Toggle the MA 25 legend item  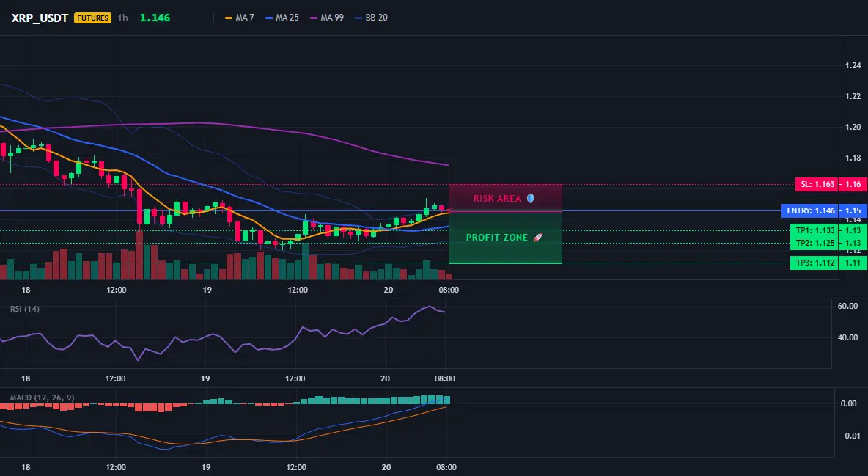point(282,18)
